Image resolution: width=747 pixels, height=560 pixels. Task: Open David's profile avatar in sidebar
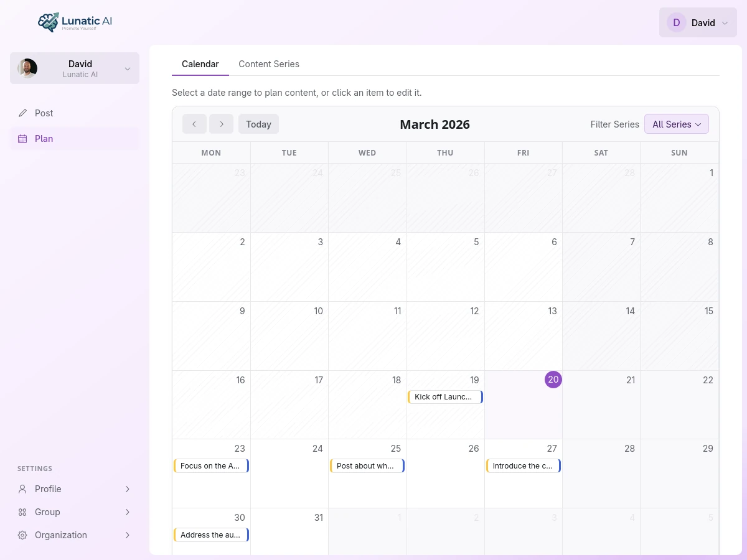point(27,68)
